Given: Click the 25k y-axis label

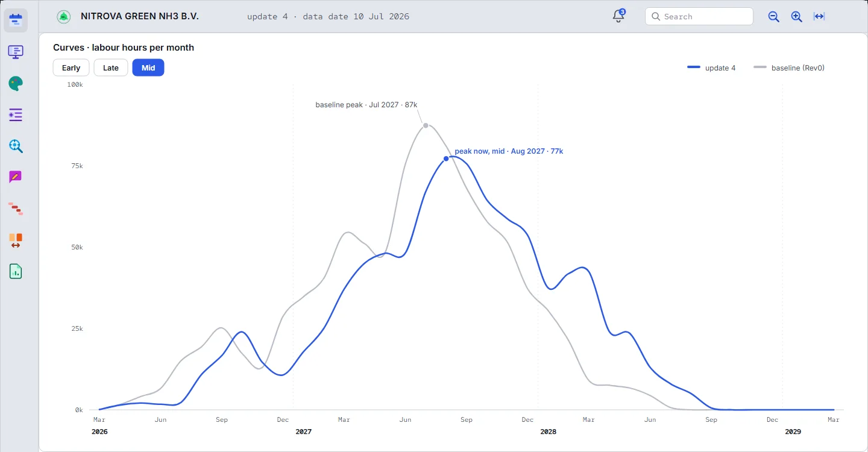Looking at the screenshot, I should 77,329.
